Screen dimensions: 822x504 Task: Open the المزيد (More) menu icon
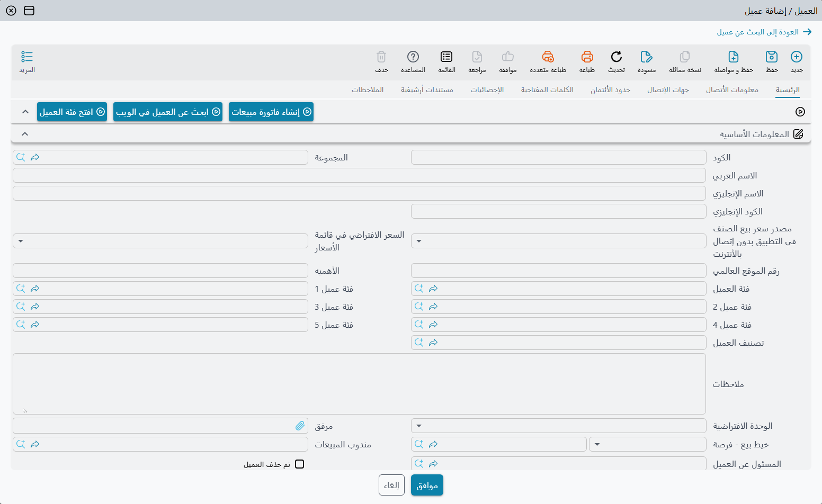point(27,57)
